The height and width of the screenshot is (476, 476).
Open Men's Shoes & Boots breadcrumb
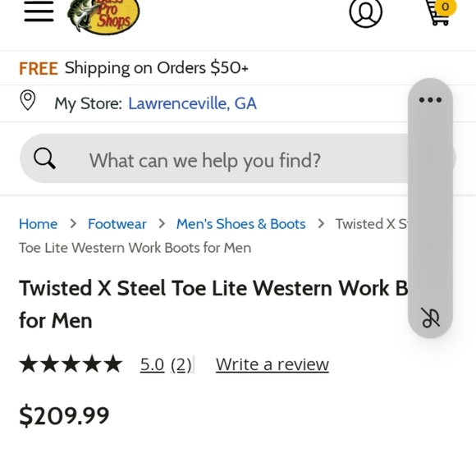click(x=241, y=224)
